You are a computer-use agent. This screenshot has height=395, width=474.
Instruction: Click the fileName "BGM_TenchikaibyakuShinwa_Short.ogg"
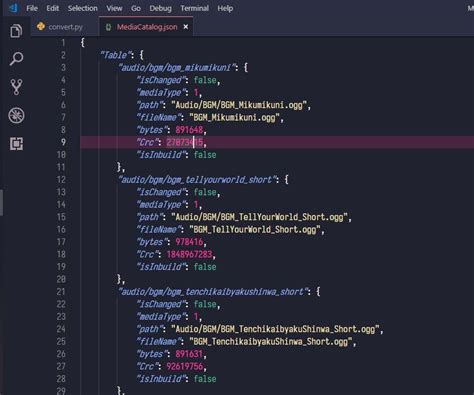point(271,342)
